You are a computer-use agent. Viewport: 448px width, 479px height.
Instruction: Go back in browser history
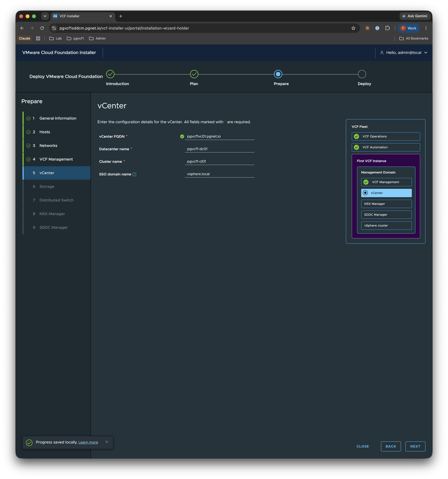pos(22,28)
